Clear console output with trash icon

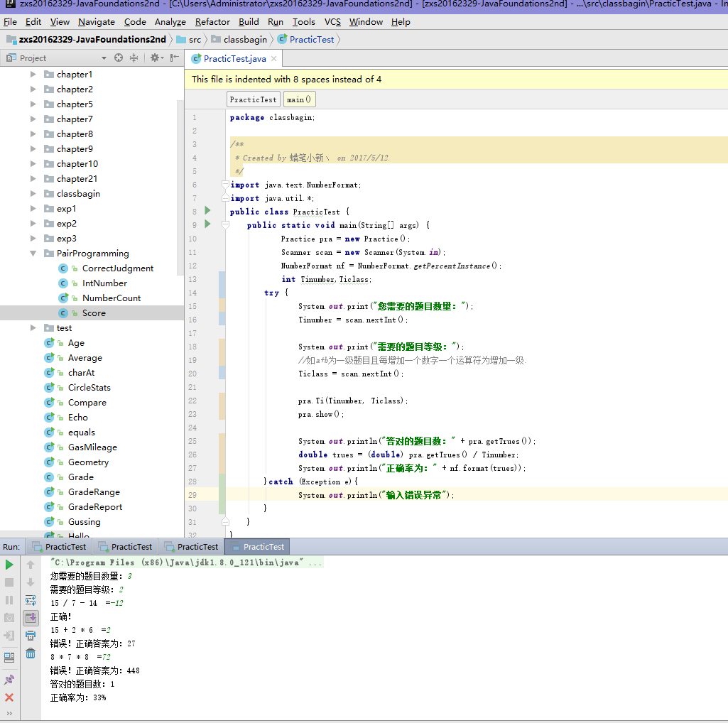31,653
